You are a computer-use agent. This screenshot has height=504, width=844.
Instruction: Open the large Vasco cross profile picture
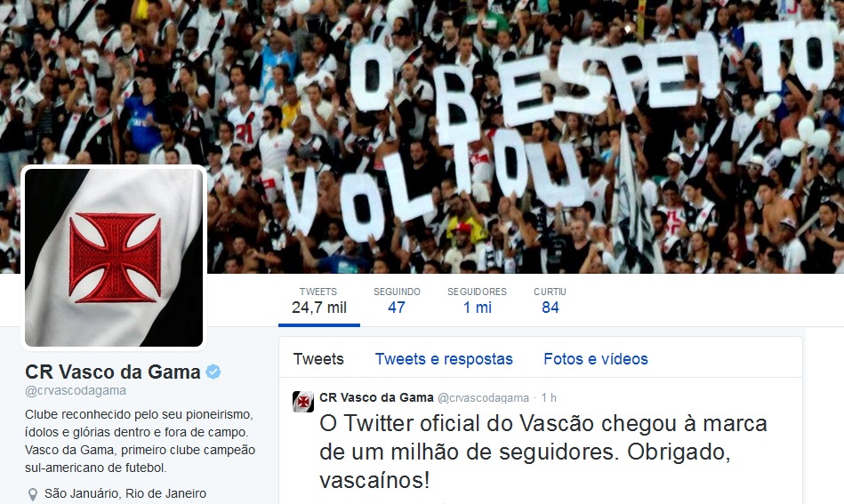tap(114, 258)
